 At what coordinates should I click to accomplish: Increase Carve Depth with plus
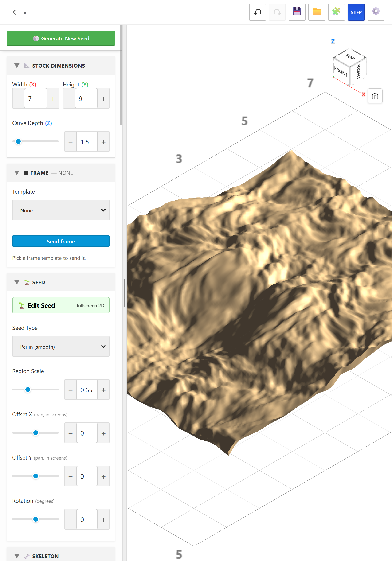coord(103,142)
